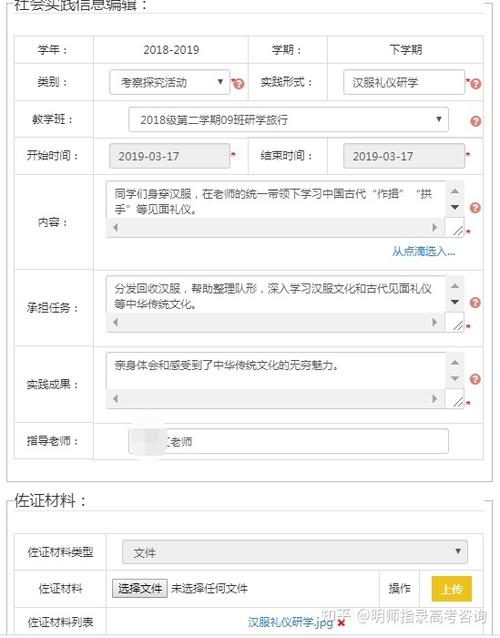The width and height of the screenshot is (500, 638).
Task: Click 佐证材料列表 row label
Action: click(x=60, y=622)
